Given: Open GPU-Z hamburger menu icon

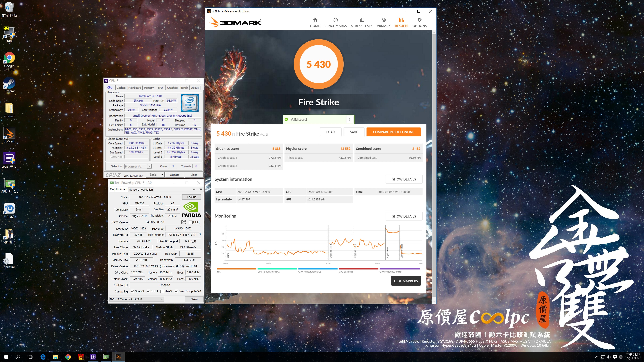Looking at the screenshot, I should (201, 189).
